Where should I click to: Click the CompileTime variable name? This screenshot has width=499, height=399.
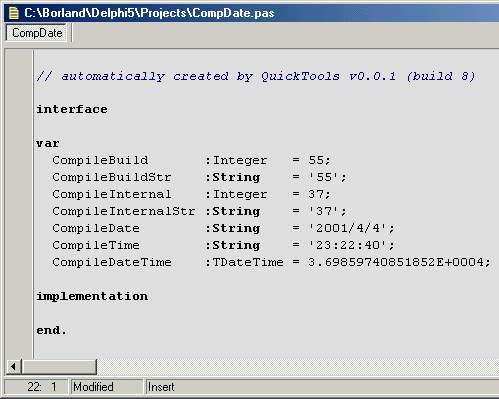coord(96,245)
